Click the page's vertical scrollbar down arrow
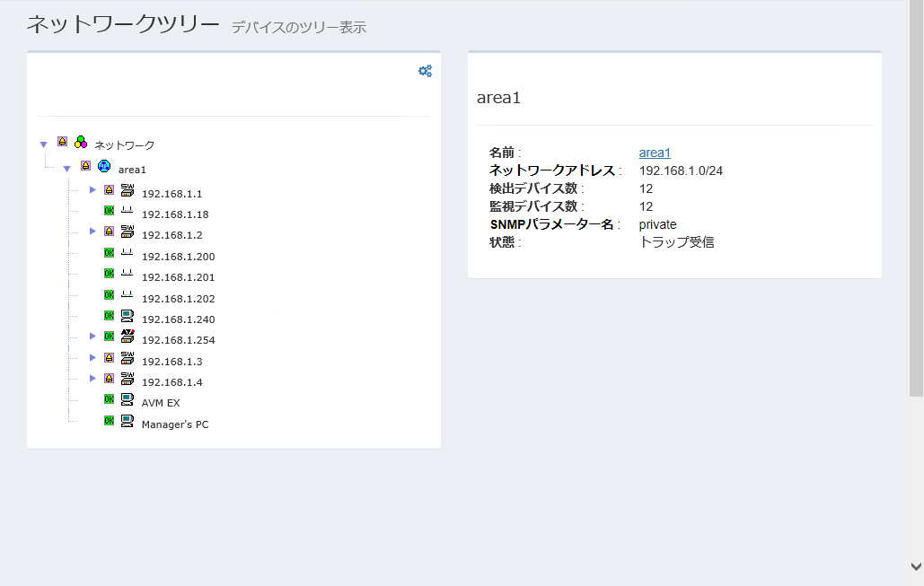 click(x=916, y=566)
